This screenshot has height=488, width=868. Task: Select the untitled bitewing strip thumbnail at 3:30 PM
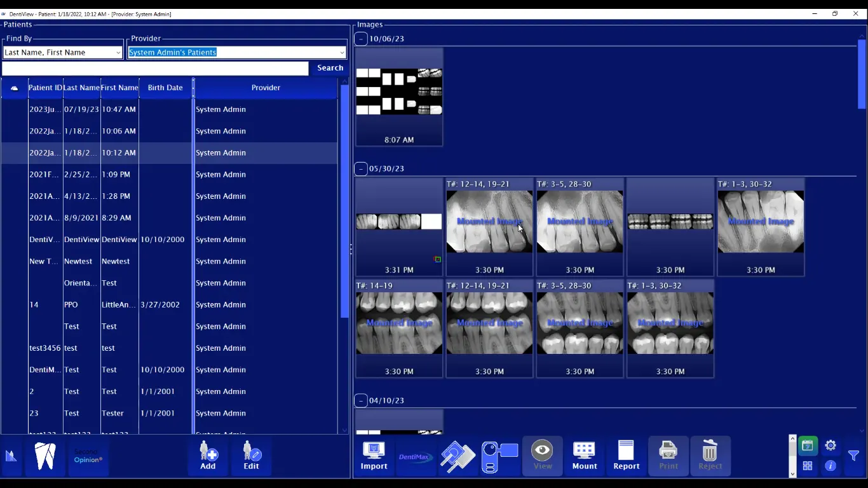(x=670, y=227)
